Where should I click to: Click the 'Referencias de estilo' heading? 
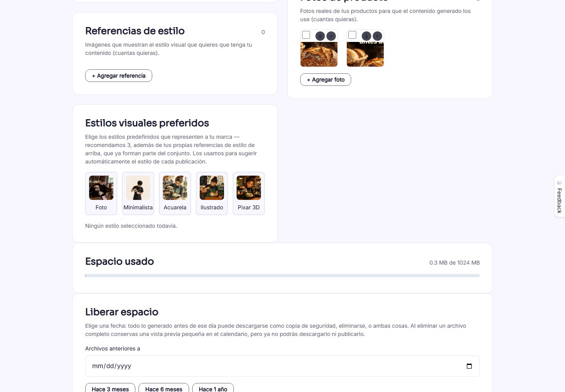point(135,31)
